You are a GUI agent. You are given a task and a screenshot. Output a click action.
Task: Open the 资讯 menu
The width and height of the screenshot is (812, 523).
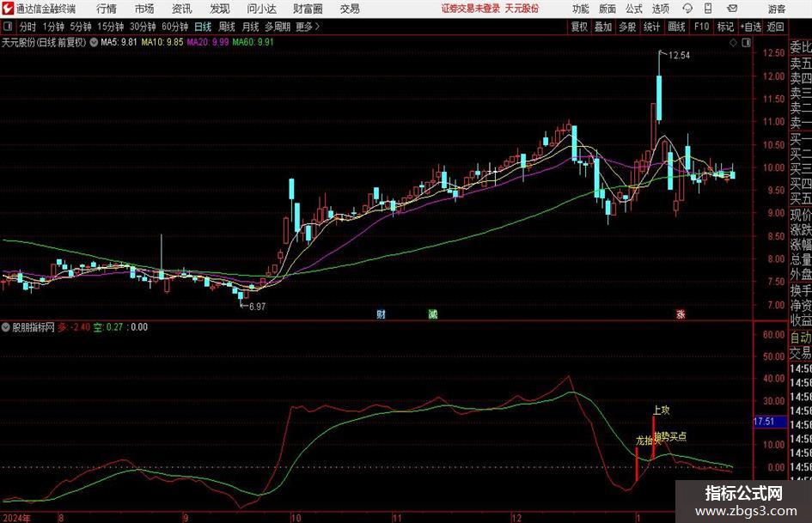coord(182,9)
